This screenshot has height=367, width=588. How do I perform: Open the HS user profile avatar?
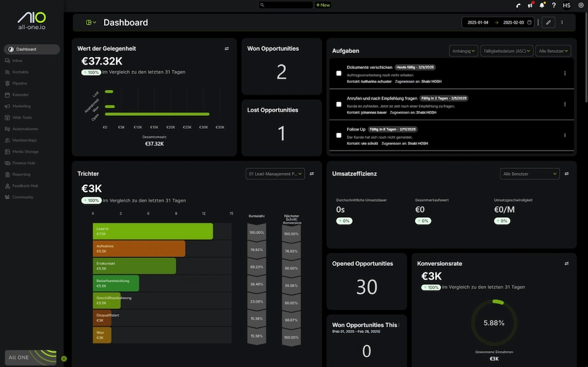pos(567,5)
